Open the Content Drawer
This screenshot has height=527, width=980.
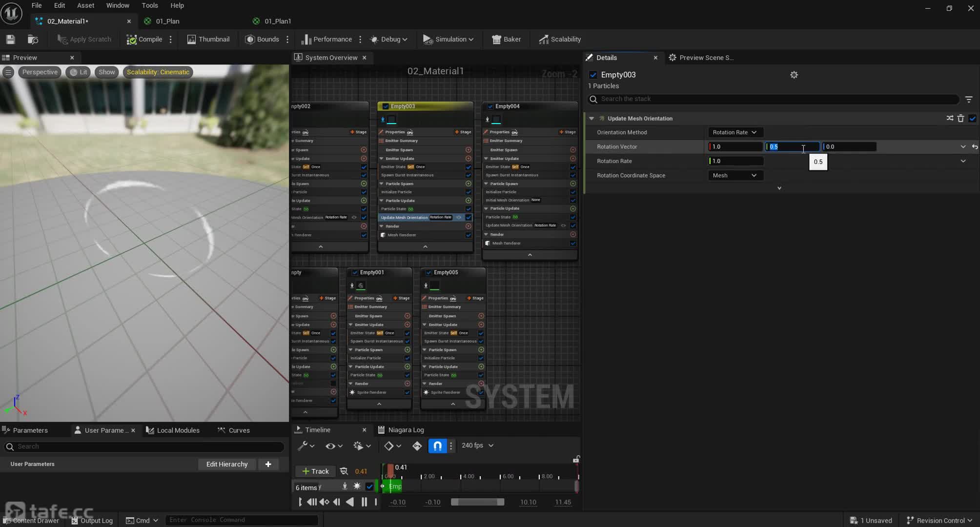coord(31,521)
